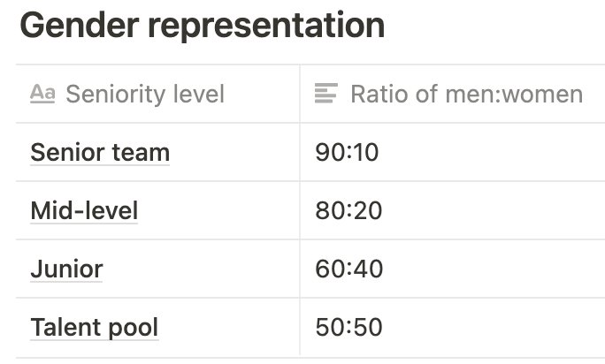
Task: Click empty space in the Junior cell
Action: click(x=202, y=269)
